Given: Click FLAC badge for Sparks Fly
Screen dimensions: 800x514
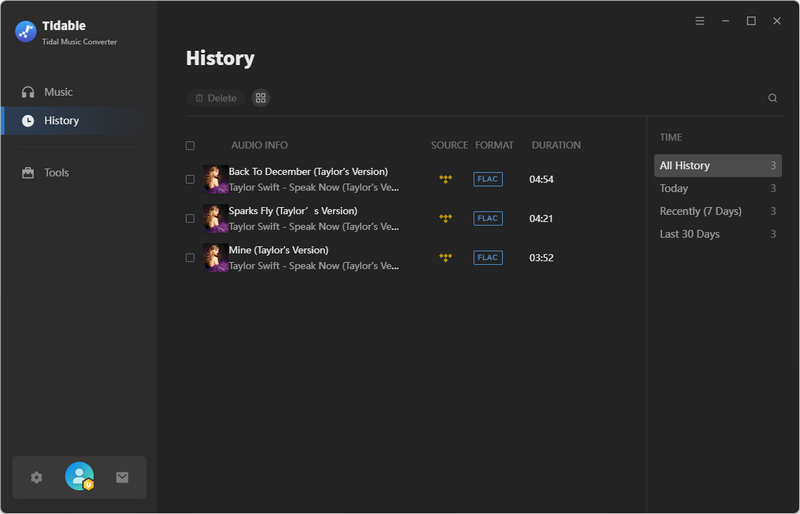Looking at the screenshot, I should pos(488,218).
